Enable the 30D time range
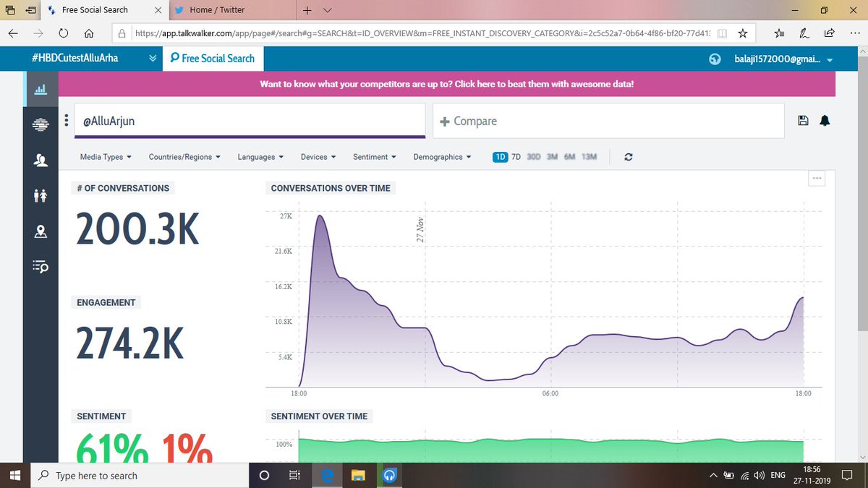 pos(534,156)
